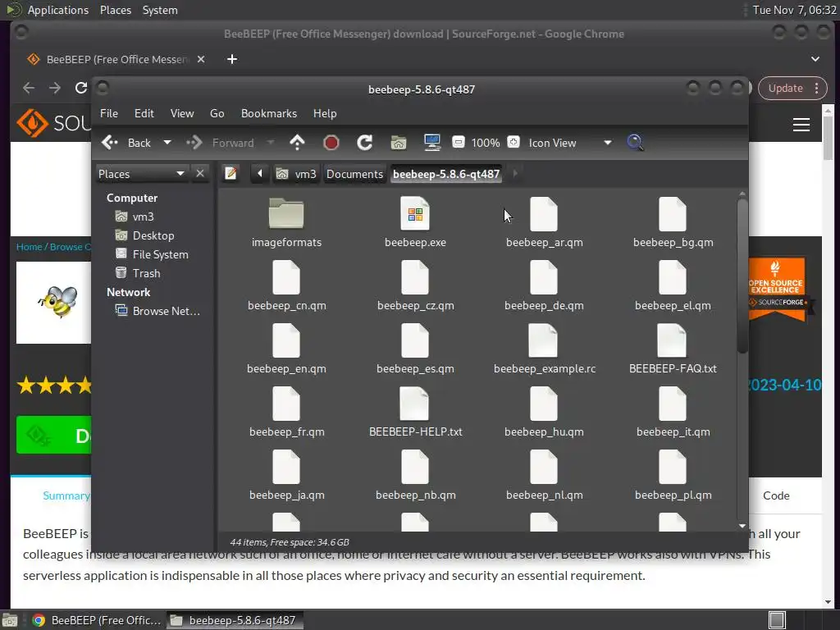Select vm3 in Places sidebar
840x630 pixels.
tap(135, 217)
